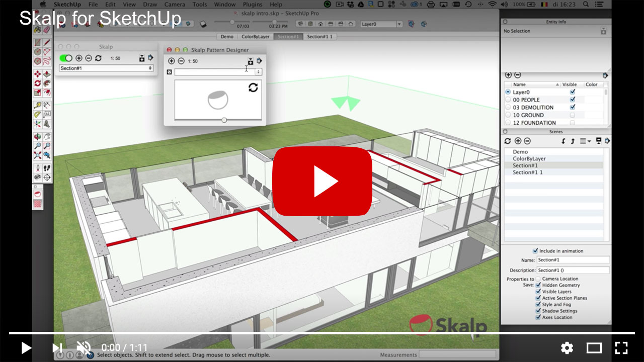The image size is (644, 362).
Task: Click the pattern preview slider handle
Action: coord(224,120)
